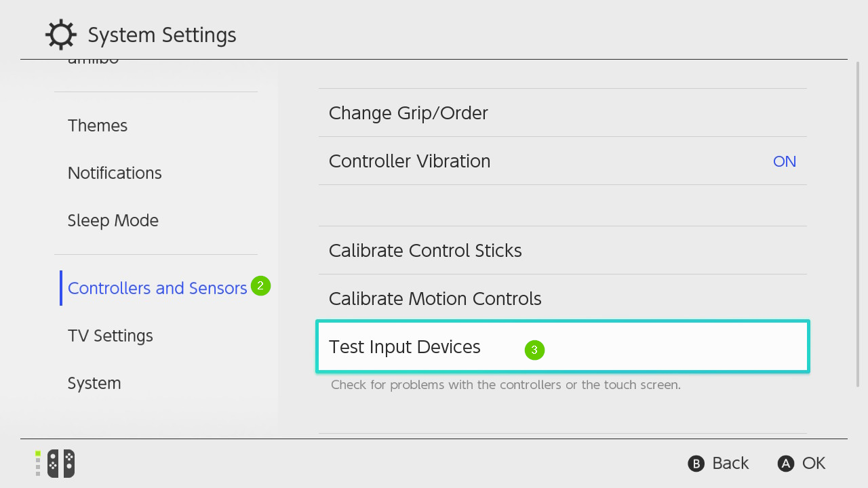868x488 pixels.
Task: Open TV Settings from the sidebar
Action: coord(110,335)
